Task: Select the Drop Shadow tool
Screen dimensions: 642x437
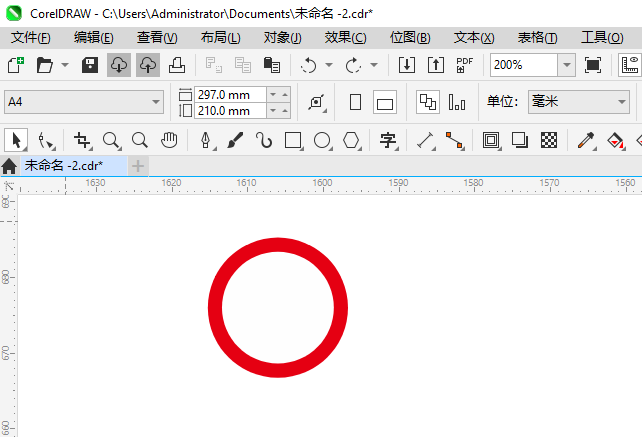Action: (x=520, y=140)
